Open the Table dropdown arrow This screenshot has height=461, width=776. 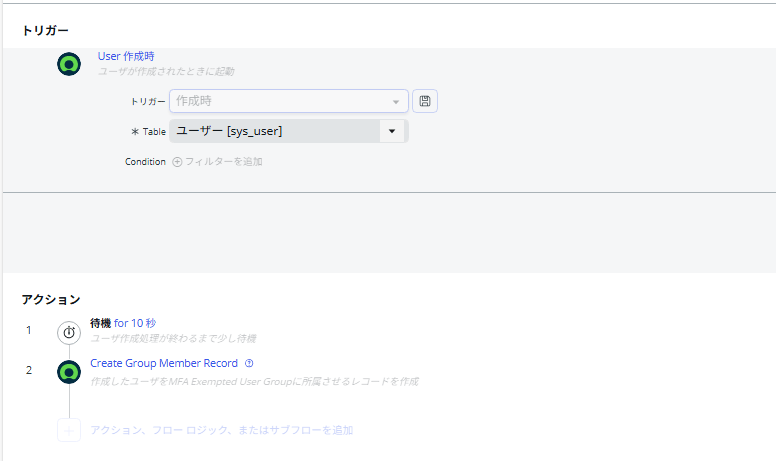pos(392,131)
